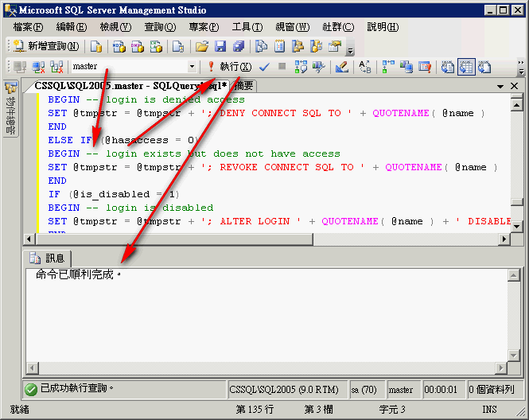Image resolution: width=529 pixels, height=420 pixels.
Task: Click the Save All icon
Action: pos(239,46)
